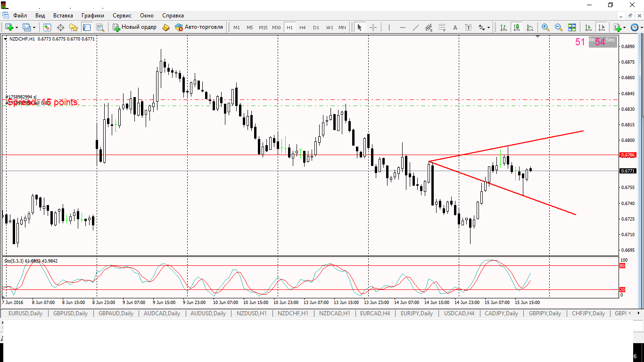Viewport: 644px width, 362px height.
Task: Select the red 0.6786 price level label
Action: click(x=628, y=155)
